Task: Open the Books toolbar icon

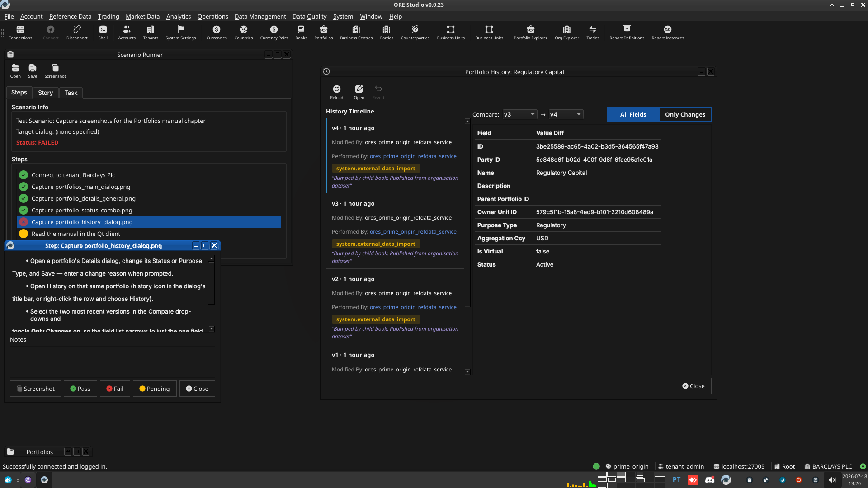Action: click(301, 32)
